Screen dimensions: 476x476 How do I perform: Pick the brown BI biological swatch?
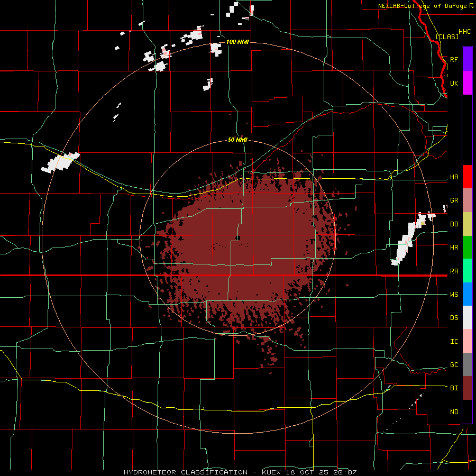click(x=467, y=388)
